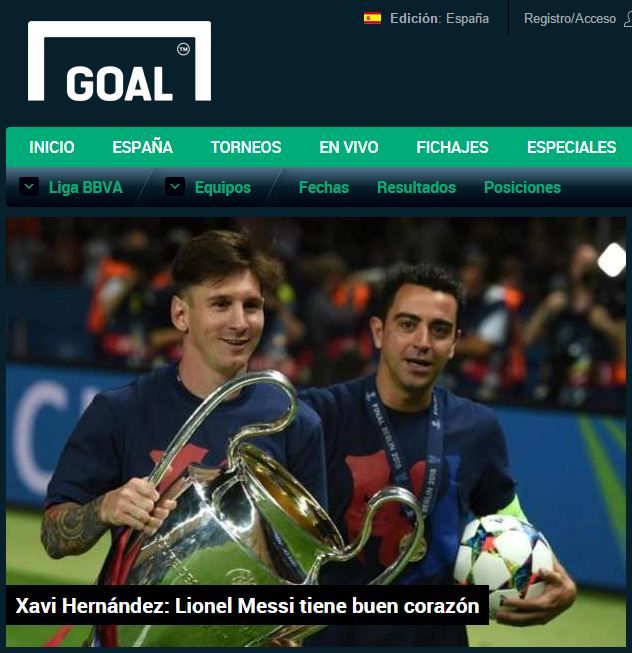Select the TORNEOS menu item

[x=246, y=147]
